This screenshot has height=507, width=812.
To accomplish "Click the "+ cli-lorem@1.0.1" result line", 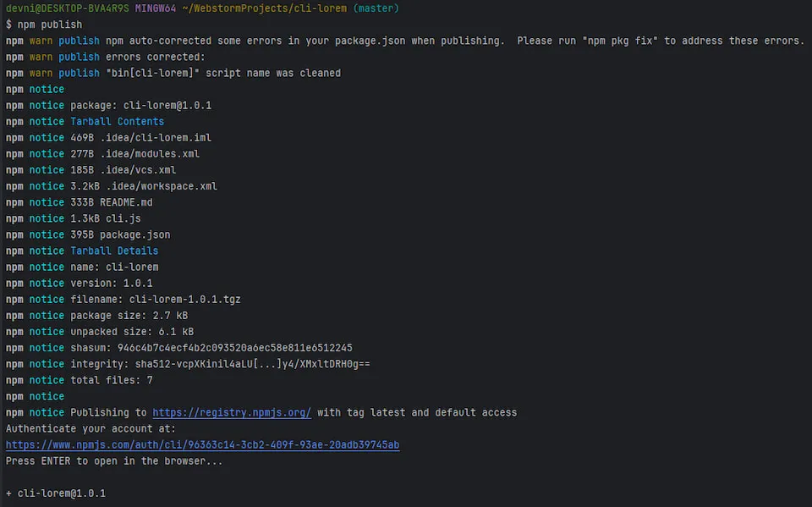I will pos(55,493).
